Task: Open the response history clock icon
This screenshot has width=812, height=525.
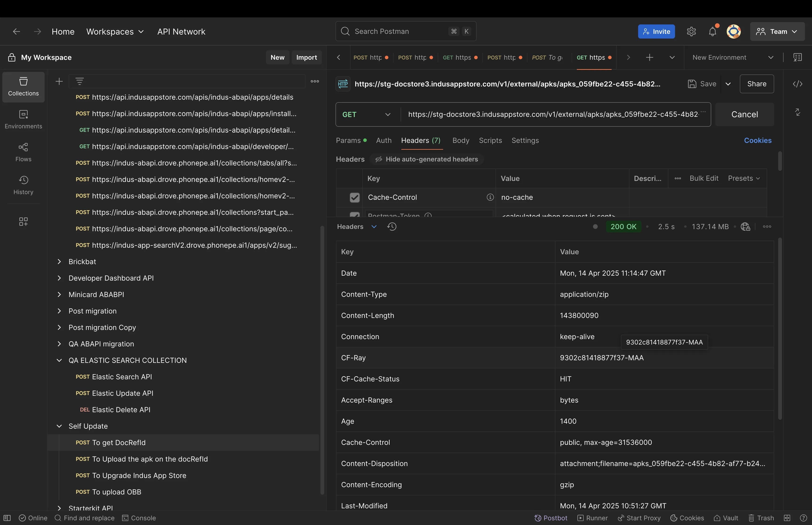Action: coord(391,227)
